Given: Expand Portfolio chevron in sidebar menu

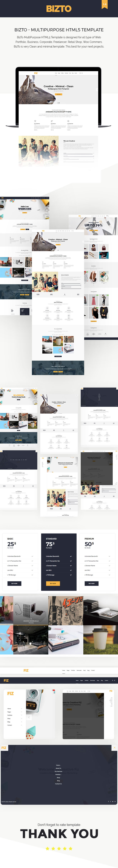Looking at the screenshot, I should 22,715.
